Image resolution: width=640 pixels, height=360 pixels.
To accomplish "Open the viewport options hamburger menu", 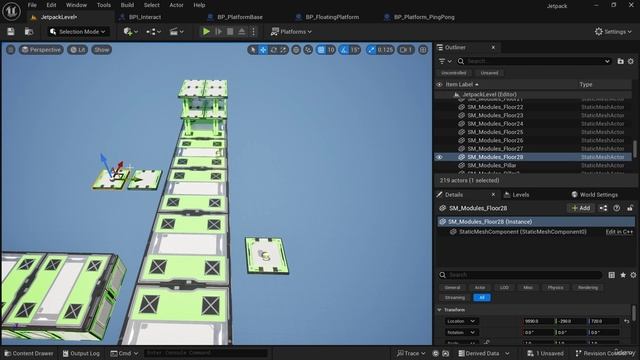I will coord(11,50).
